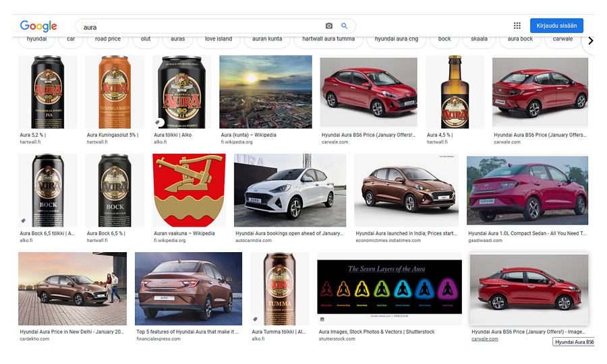Select the auras chip

coord(177,39)
